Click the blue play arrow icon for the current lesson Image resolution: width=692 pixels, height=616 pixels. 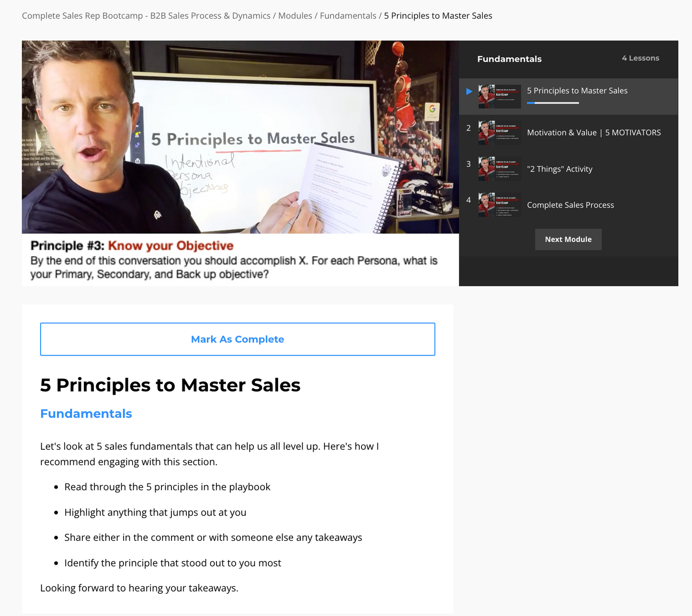469,91
